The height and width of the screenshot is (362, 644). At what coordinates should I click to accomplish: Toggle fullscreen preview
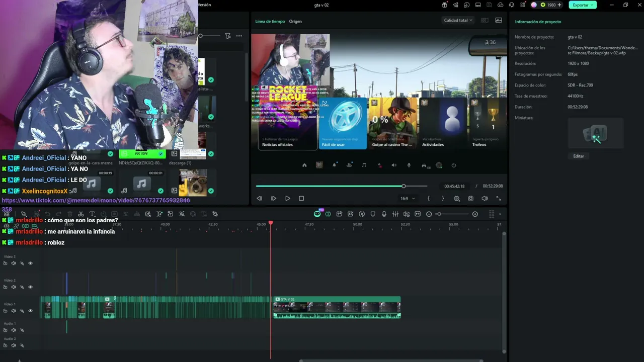[x=499, y=199]
